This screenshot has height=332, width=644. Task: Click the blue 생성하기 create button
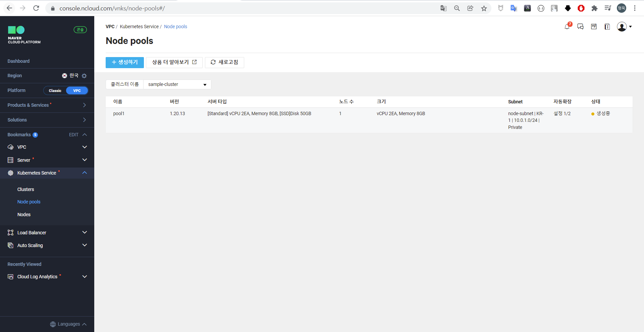point(124,62)
